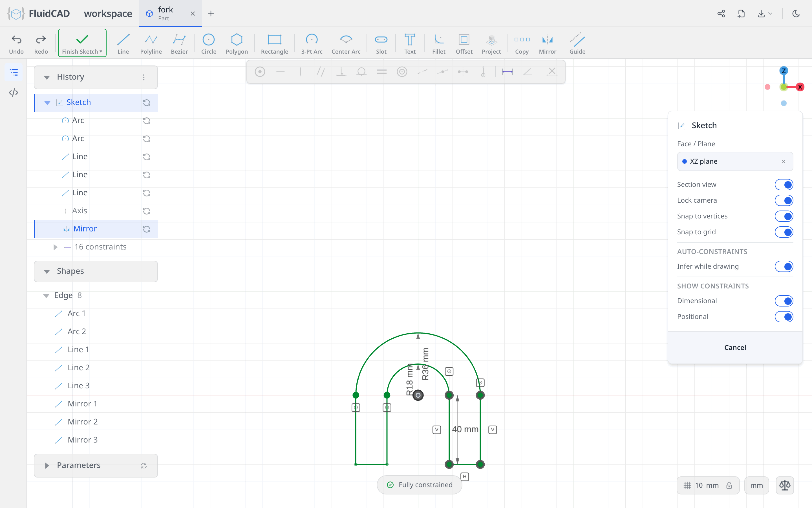Toggle Infer while drawing switch
The image size is (812, 508).
coord(784,266)
